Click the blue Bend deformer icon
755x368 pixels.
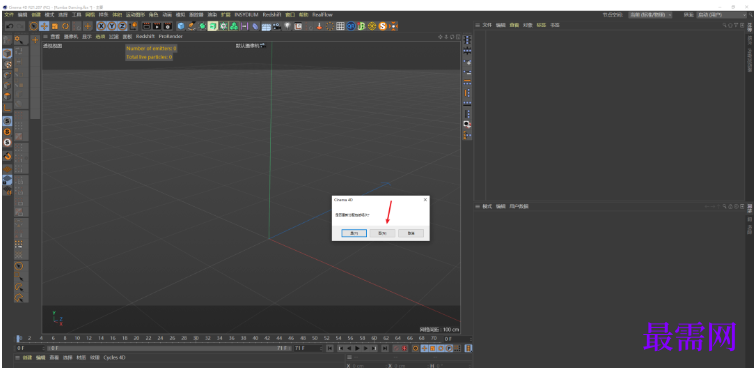click(255, 26)
